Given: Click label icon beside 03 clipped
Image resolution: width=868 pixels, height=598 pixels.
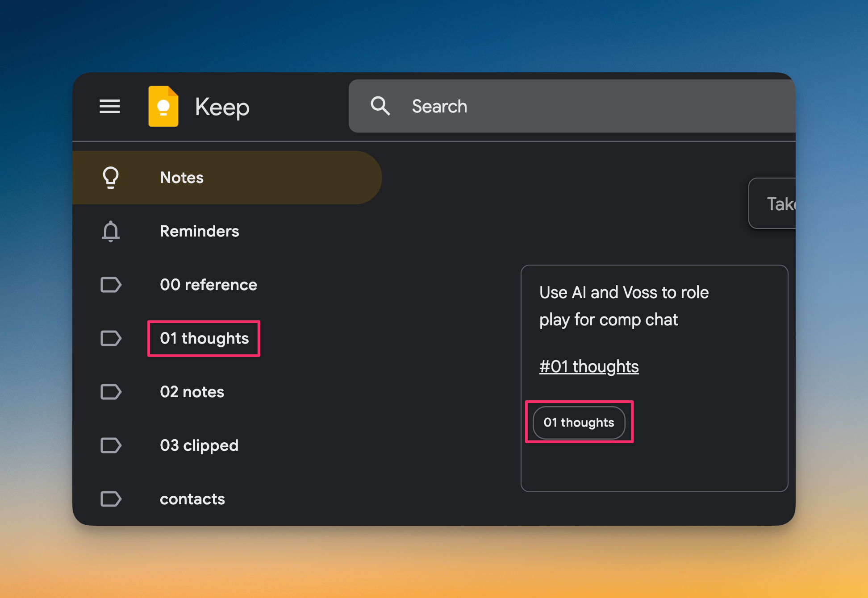Looking at the screenshot, I should point(111,445).
